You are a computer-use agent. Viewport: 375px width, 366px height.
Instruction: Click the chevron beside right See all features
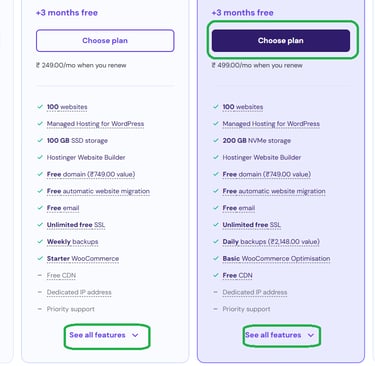[x=311, y=335]
